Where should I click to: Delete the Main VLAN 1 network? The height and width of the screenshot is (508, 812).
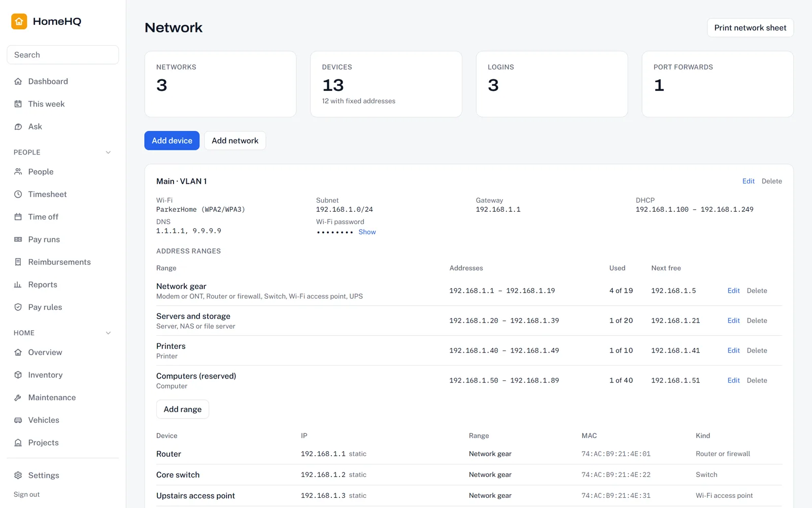click(771, 181)
